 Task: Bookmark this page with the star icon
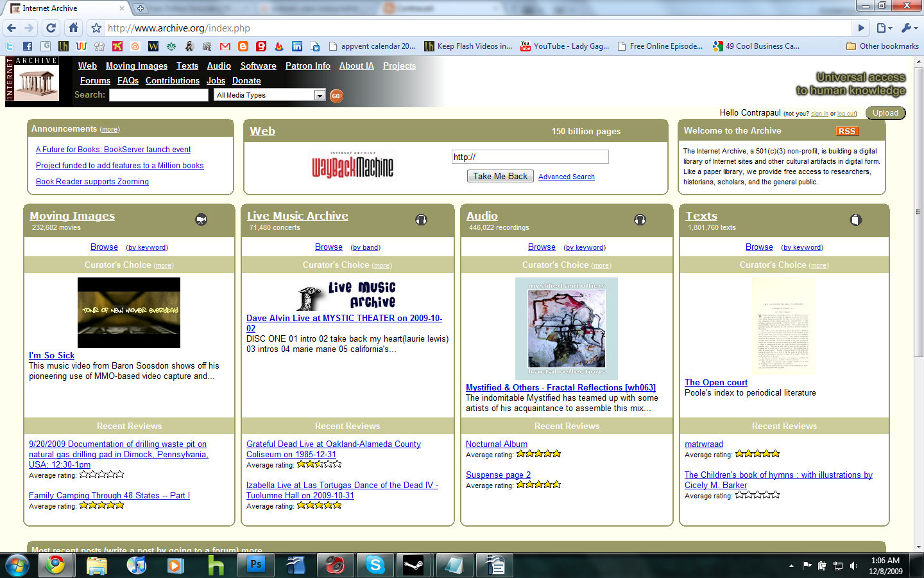[x=96, y=28]
